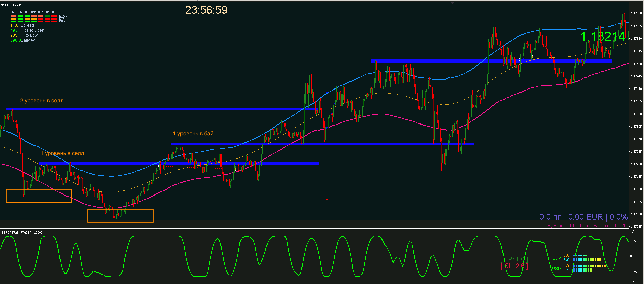The image size is (644, 284).
Task: Select the '1 уровень в селл' text label
Action: coord(63,153)
